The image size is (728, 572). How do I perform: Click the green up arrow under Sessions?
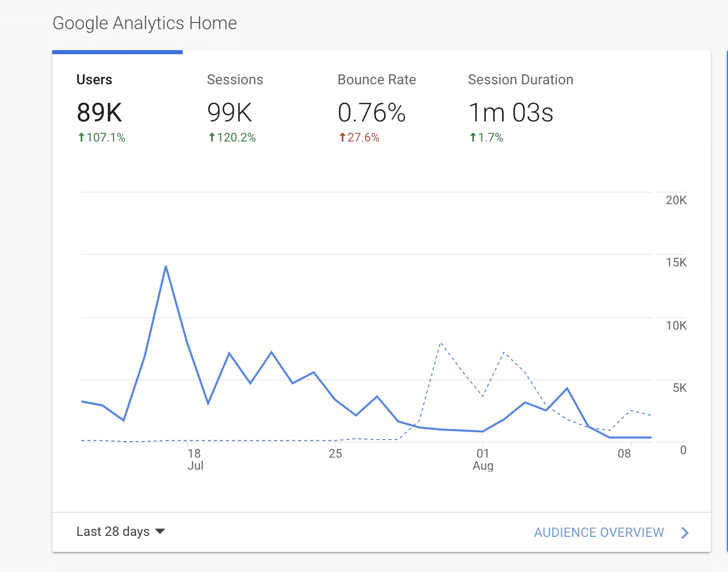pyautogui.click(x=212, y=137)
